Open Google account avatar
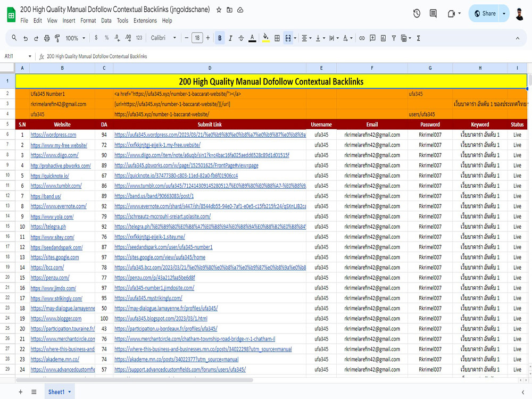Image resolution: width=532 pixels, height=399 pixels. tap(519, 14)
